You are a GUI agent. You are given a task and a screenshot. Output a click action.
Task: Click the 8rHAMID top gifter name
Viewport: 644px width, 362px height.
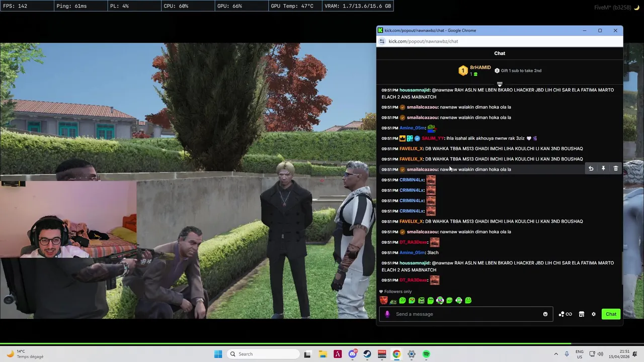pyautogui.click(x=480, y=67)
